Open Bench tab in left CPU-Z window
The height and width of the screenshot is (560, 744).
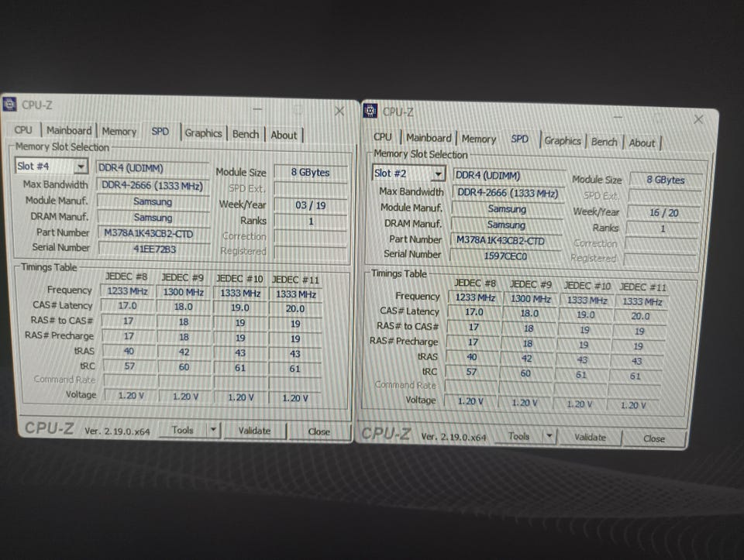pos(246,134)
